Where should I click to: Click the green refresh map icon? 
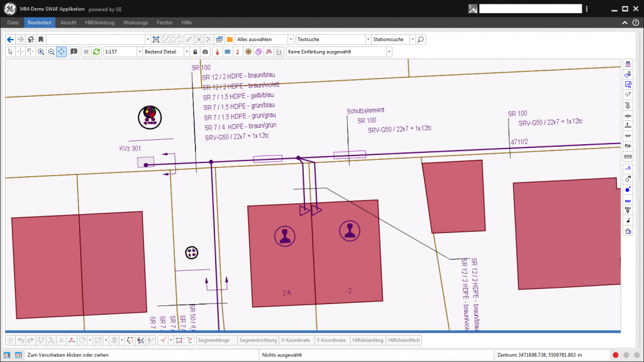coord(96,52)
